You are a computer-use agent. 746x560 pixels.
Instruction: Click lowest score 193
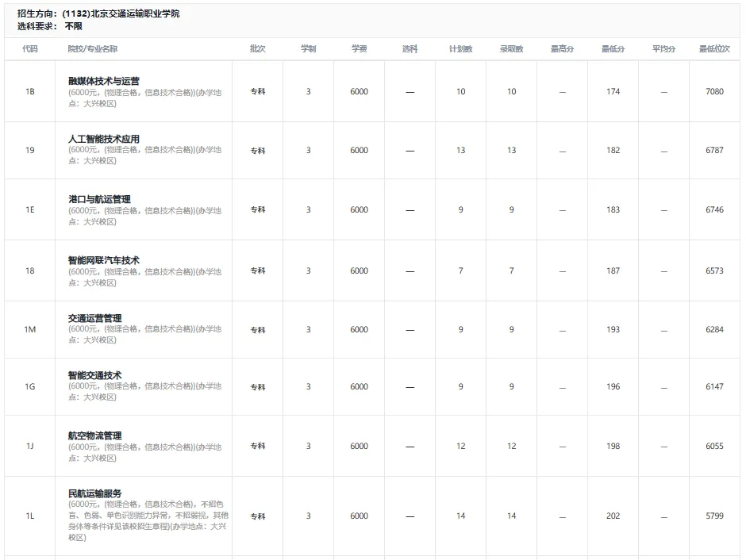(x=613, y=329)
